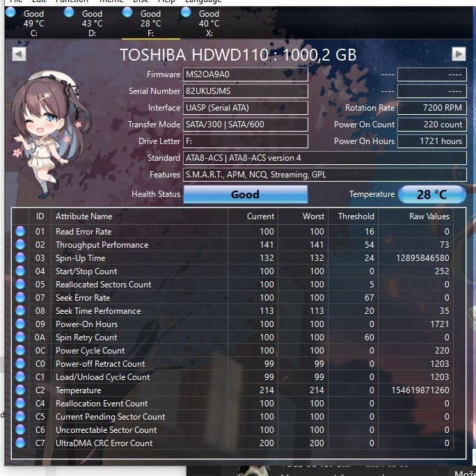This screenshot has width=476, height=476.
Task: Select drive X: showing 40 °C
Action: tap(209, 23)
